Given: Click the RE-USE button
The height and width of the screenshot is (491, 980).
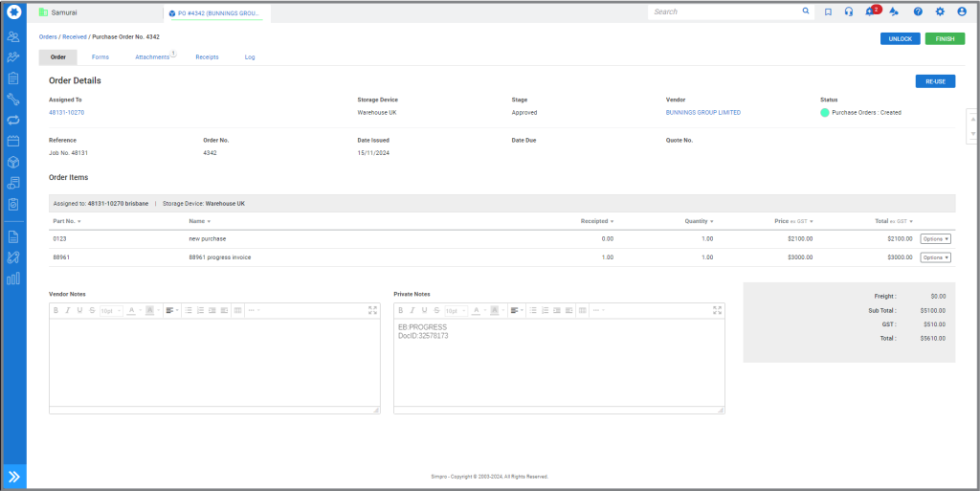Looking at the screenshot, I should (x=935, y=81).
